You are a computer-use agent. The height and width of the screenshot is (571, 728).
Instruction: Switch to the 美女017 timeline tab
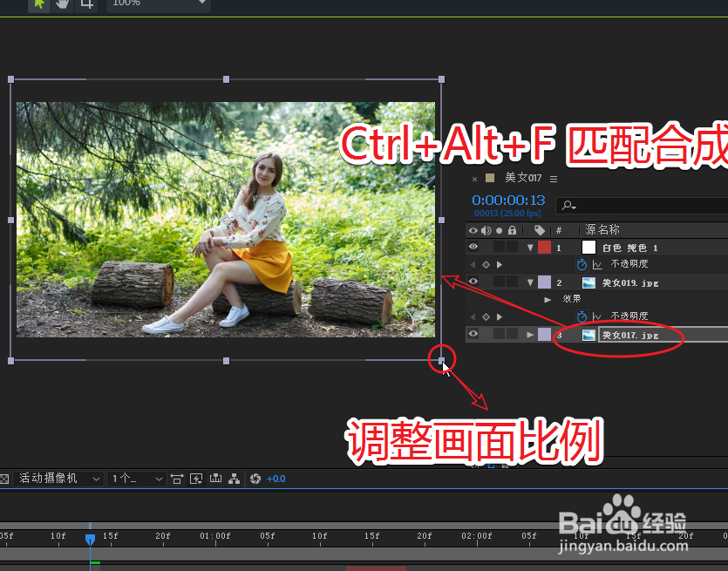coord(523,177)
